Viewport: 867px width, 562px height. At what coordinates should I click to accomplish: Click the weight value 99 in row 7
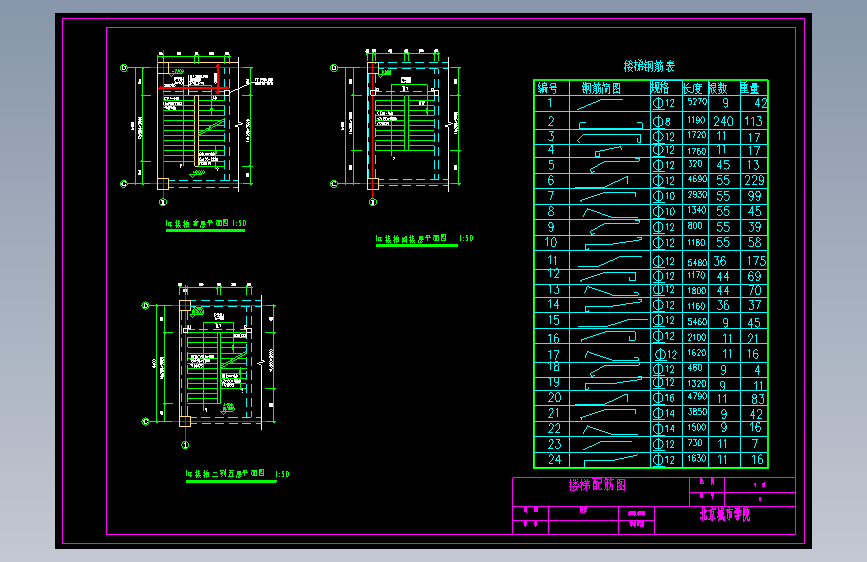point(754,196)
